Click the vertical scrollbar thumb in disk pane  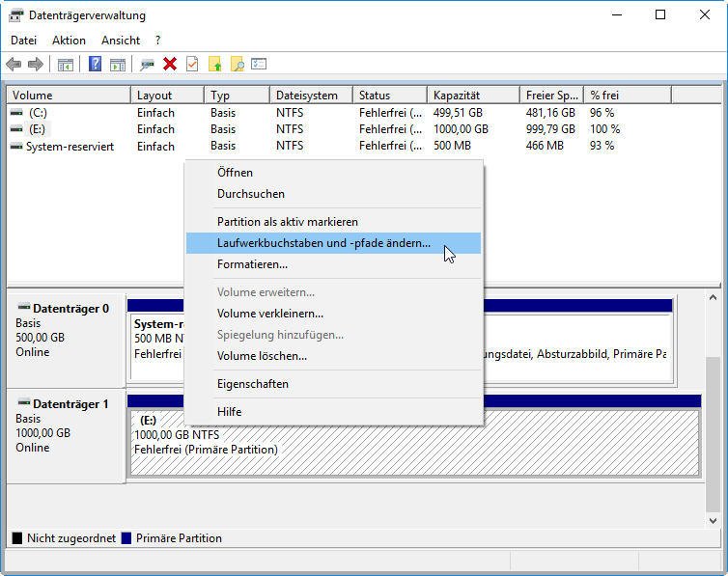pos(713,434)
